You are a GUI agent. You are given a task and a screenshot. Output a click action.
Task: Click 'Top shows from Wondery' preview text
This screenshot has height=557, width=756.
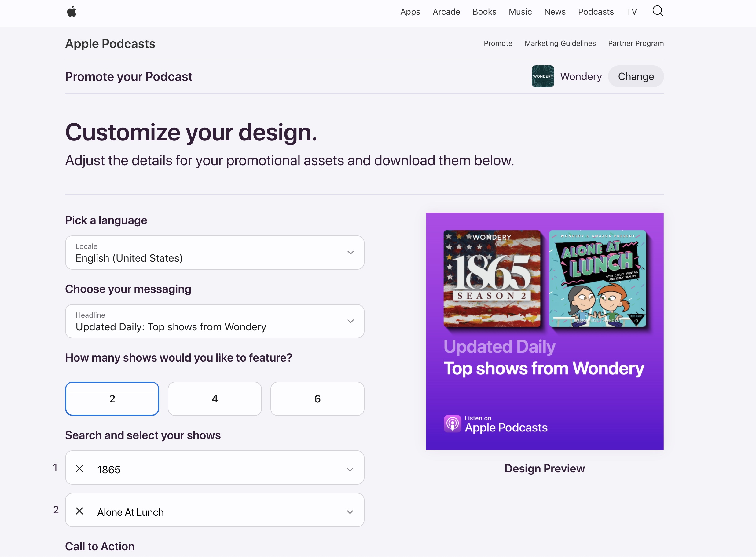tap(544, 368)
